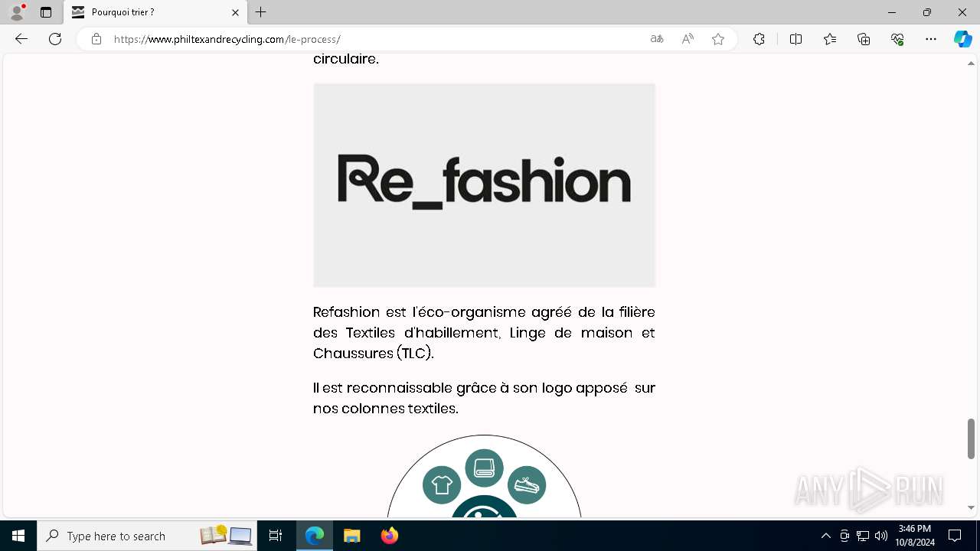Show hidden system tray icons
The height and width of the screenshot is (551, 980).
point(825,536)
